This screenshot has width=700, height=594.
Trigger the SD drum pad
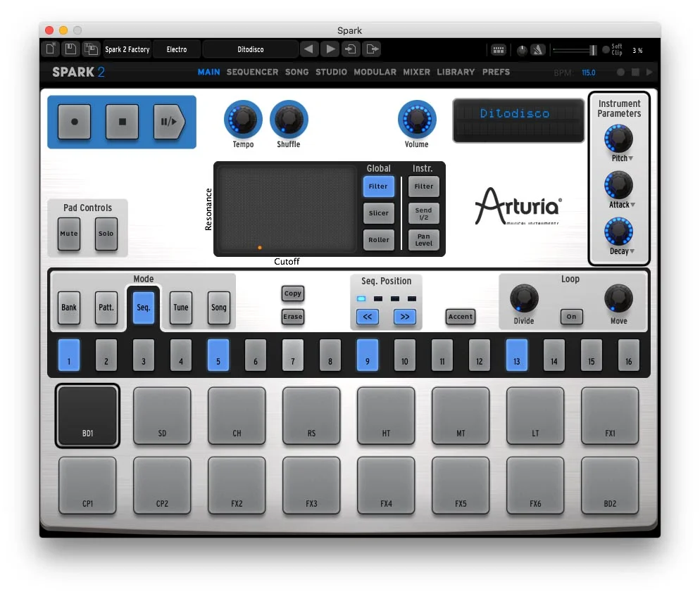click(162, 415)
